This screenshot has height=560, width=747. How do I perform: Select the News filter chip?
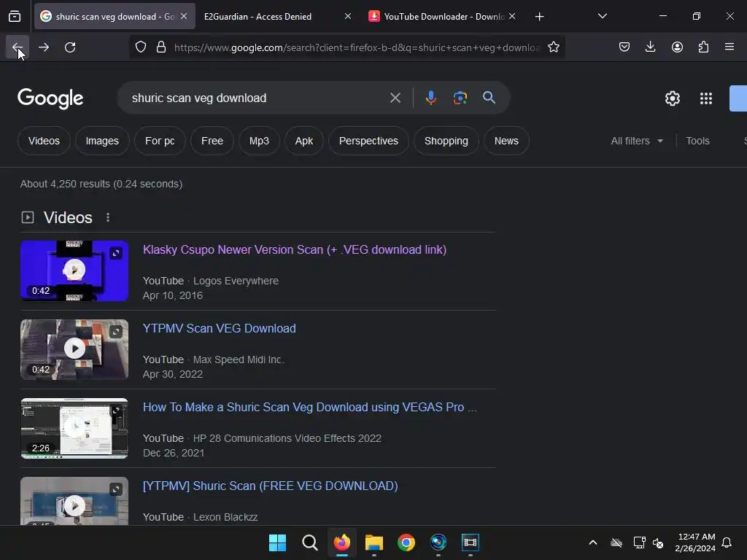click(x=506, y=141)
